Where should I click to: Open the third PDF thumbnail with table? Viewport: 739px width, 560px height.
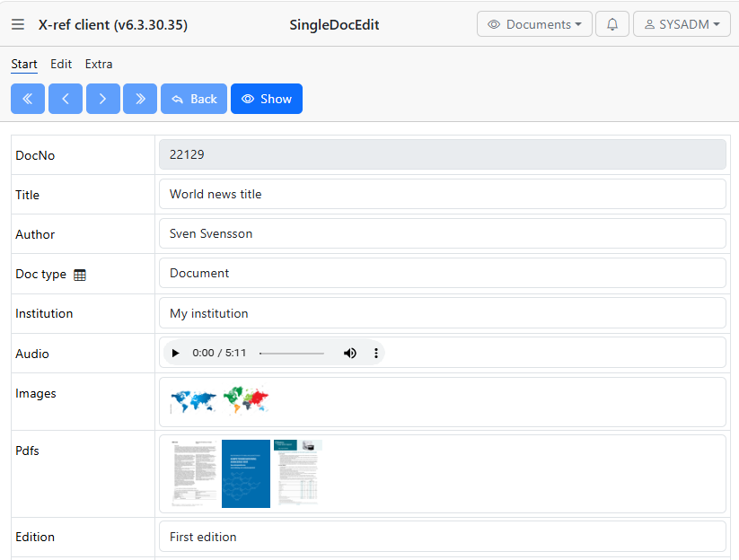click(298, 473)
